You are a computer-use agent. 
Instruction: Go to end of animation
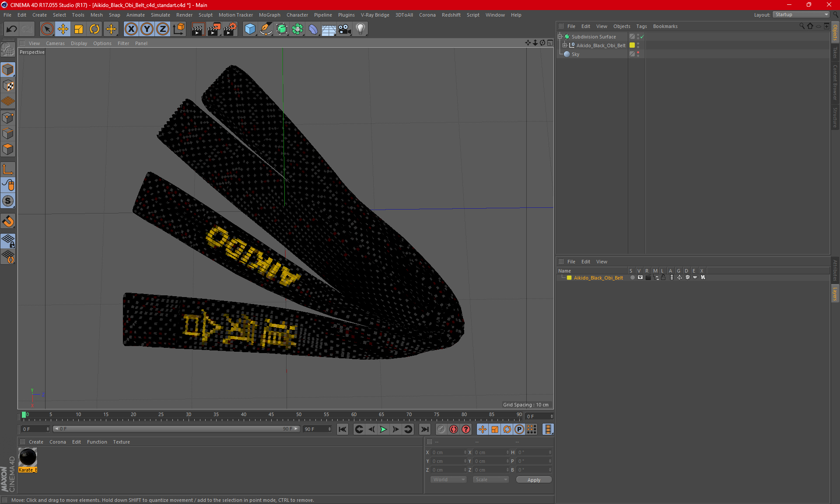[424, 429]
